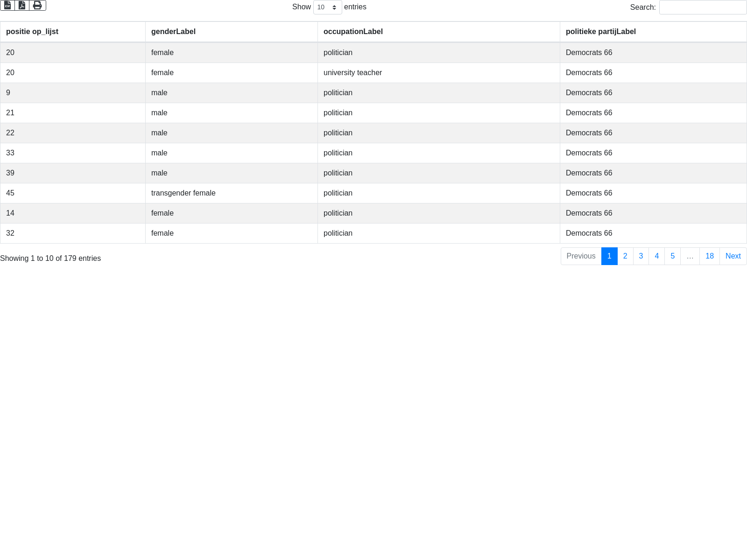Click the Previous pagination button
Viewport: 747px width, 560px height.
tap(581, 256)
